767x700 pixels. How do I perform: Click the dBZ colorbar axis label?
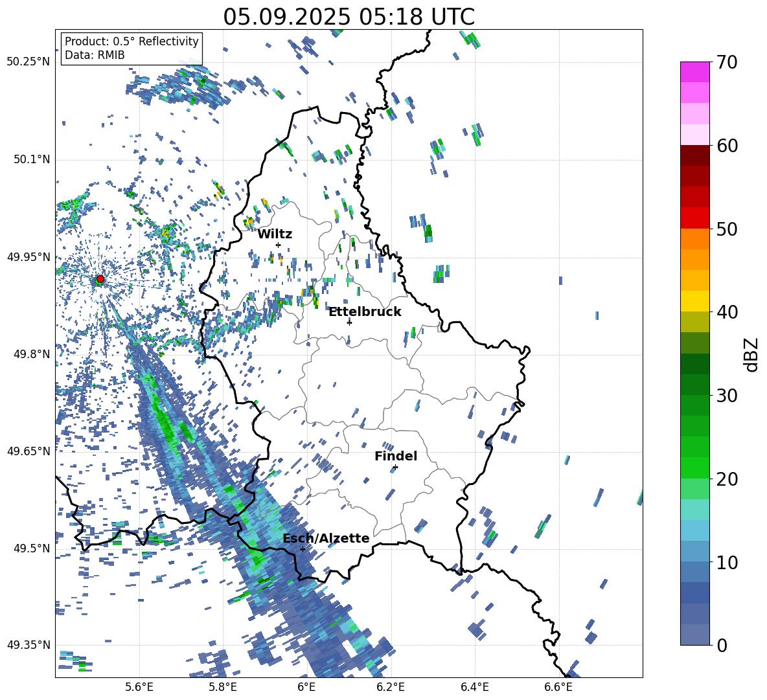point(751,354)
